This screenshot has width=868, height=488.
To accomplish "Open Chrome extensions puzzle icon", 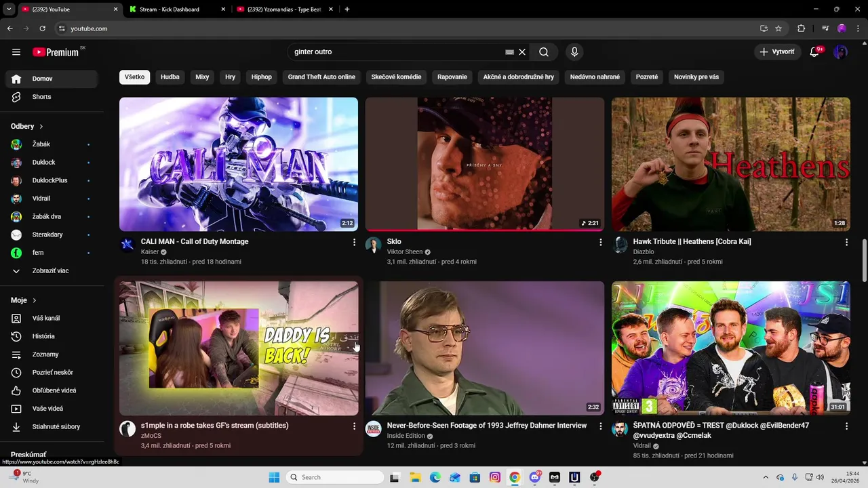I will click(802, 28).
